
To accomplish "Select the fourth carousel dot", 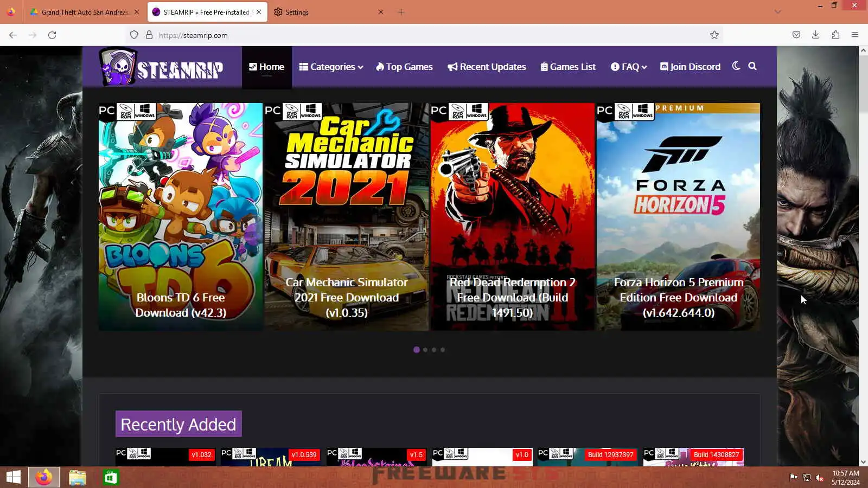I will pos(443,350).
